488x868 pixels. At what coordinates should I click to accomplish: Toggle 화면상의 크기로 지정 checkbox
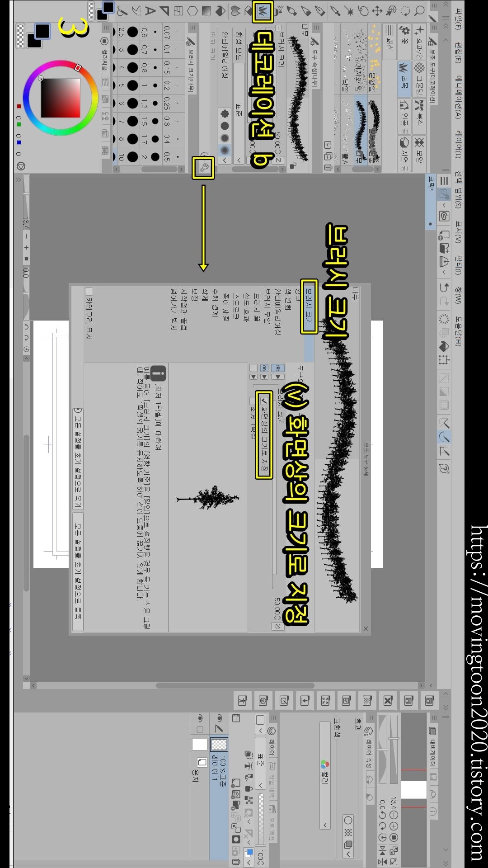[264, 401]
